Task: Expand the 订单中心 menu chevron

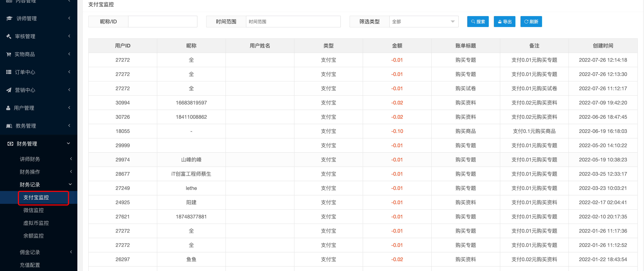Action: [x=69, y=72]
